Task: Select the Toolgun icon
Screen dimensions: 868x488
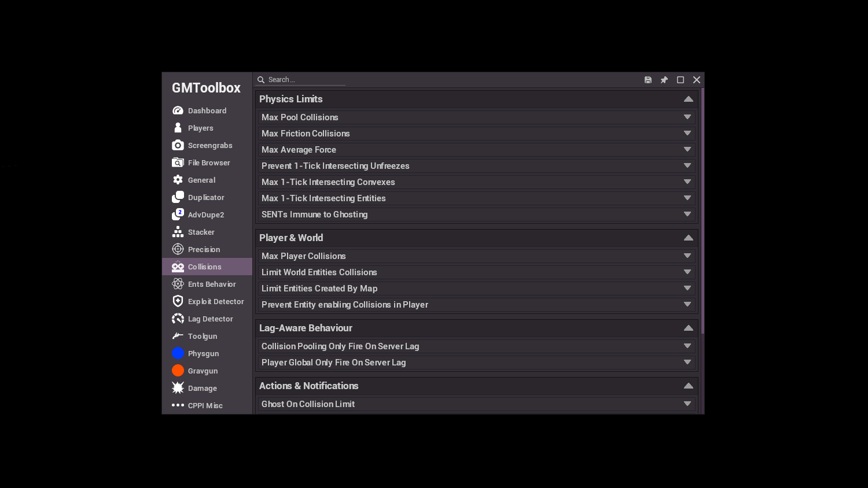Action: (178, 336)
